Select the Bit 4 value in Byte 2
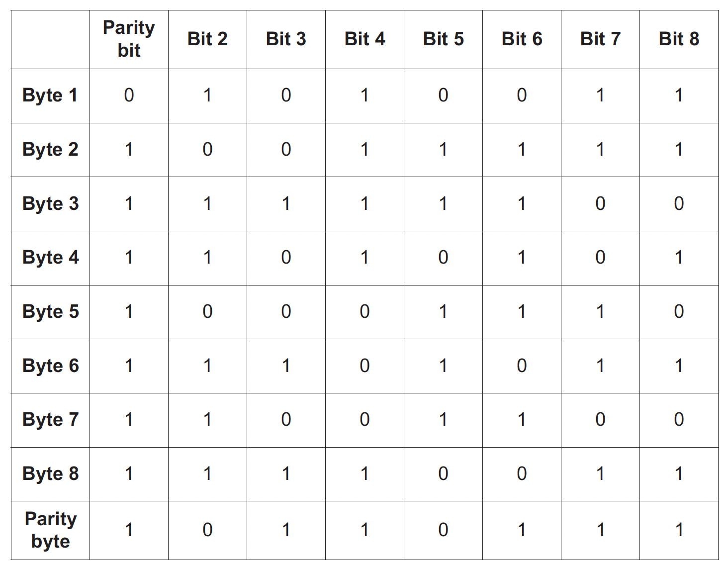 [364, 150]
